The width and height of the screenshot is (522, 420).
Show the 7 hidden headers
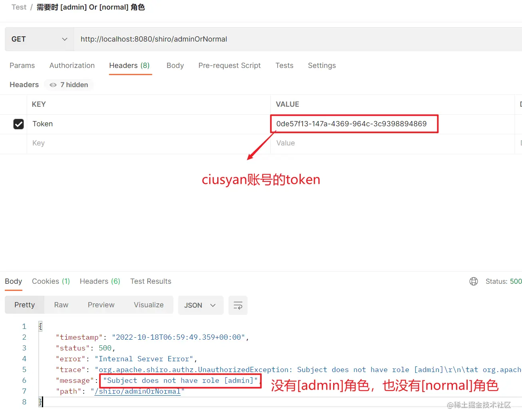pos(69,85)
